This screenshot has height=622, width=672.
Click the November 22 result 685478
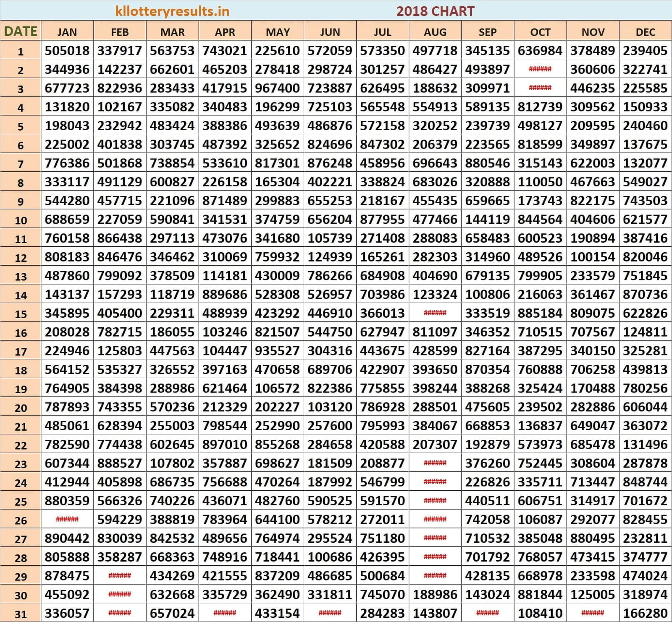[x=593, y=444]
